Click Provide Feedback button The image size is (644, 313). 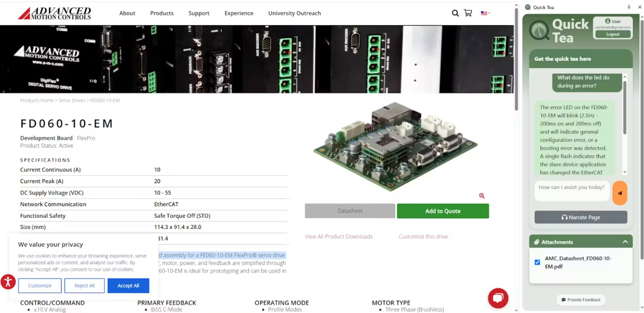(x=581, y=300)
